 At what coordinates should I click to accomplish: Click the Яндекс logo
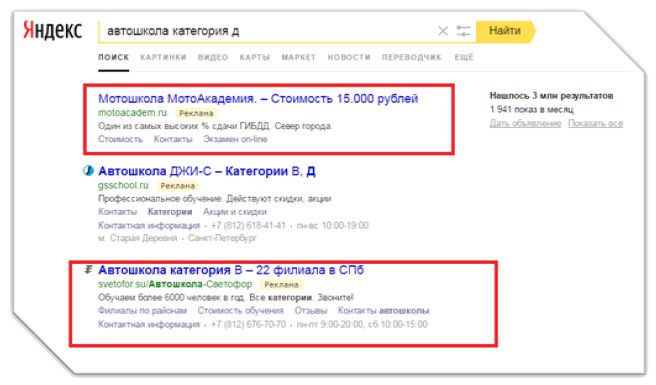pyautogui.click(x=53, y=30)
